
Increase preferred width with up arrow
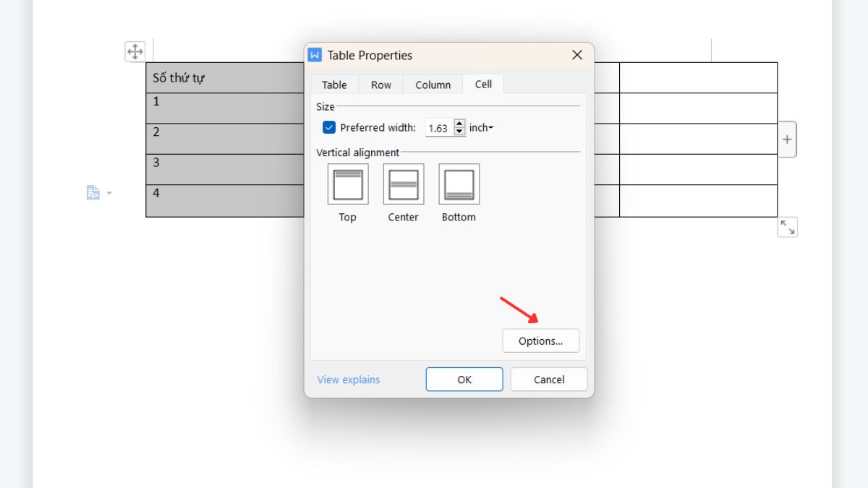tap(459, 124)
